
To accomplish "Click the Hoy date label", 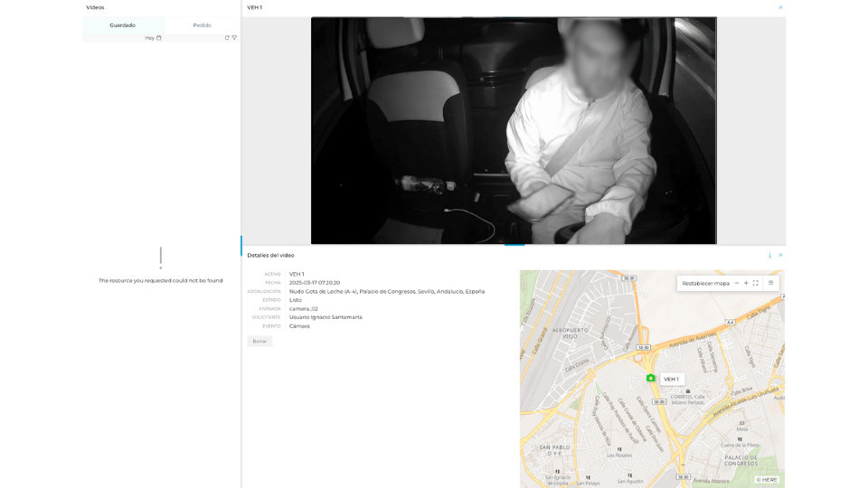I will [x=149, y=38].
